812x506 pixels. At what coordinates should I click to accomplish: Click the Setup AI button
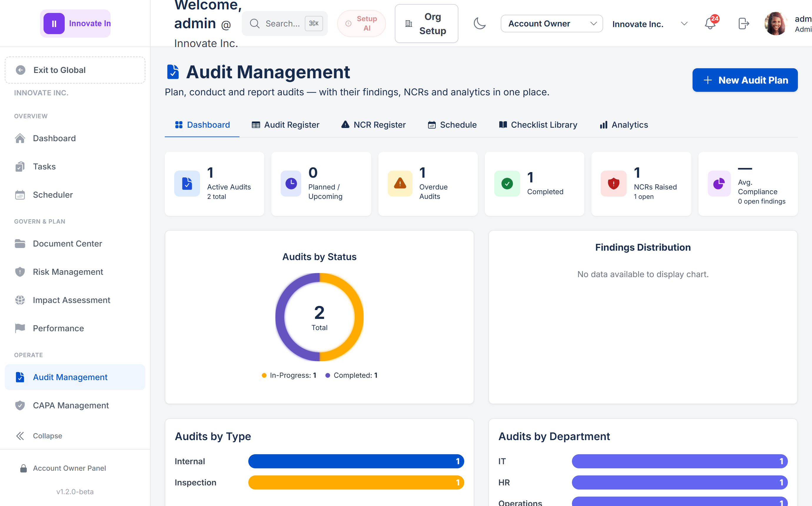click(x=362, y=24)
